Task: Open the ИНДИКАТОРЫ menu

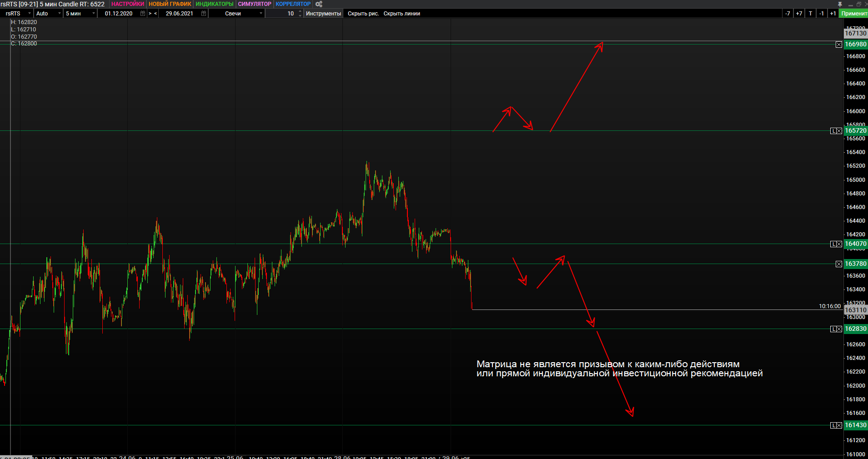Action: tap(215, 4)
